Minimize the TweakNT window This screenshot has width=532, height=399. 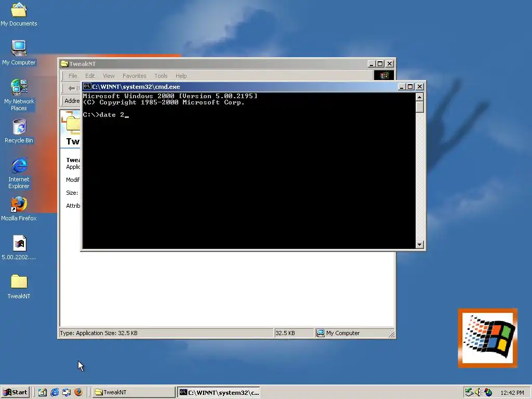coord(371,64)
